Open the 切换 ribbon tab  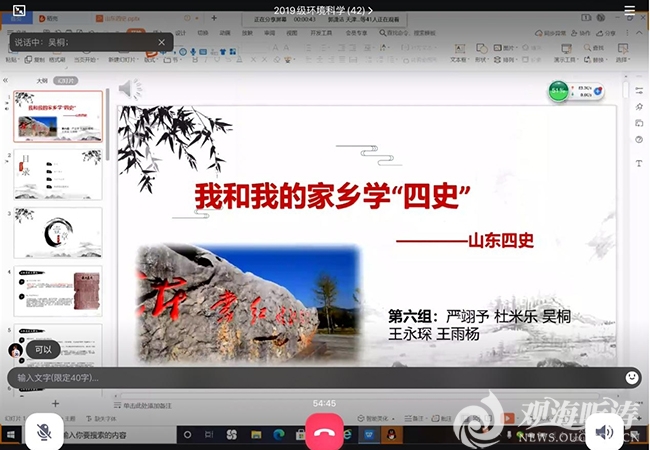coord(203,33)
